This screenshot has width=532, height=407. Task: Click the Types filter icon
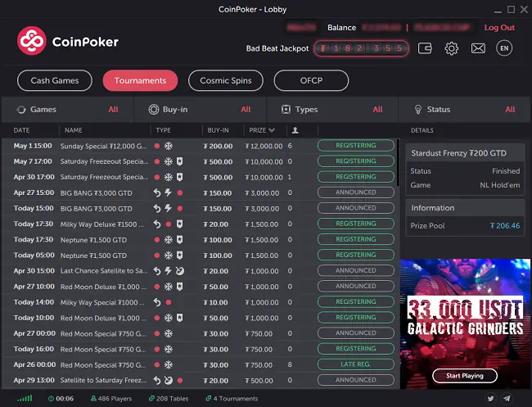click(286, 109)
